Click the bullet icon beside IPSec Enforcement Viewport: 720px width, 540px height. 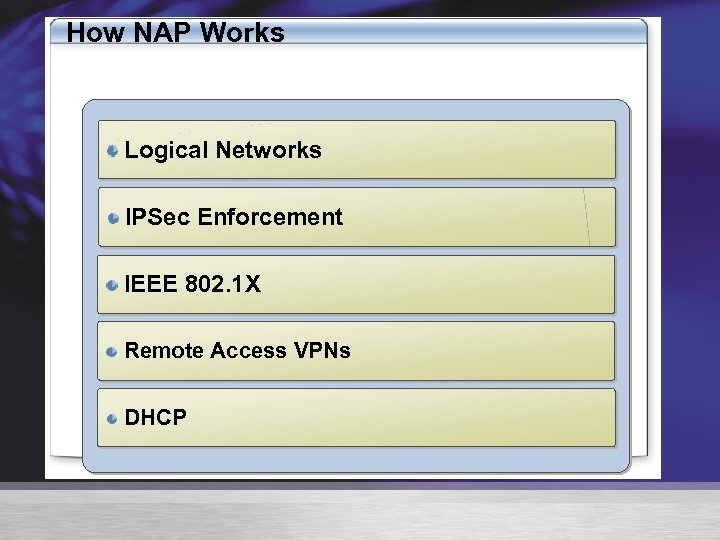pyautogui.click(x=113, y=218)
